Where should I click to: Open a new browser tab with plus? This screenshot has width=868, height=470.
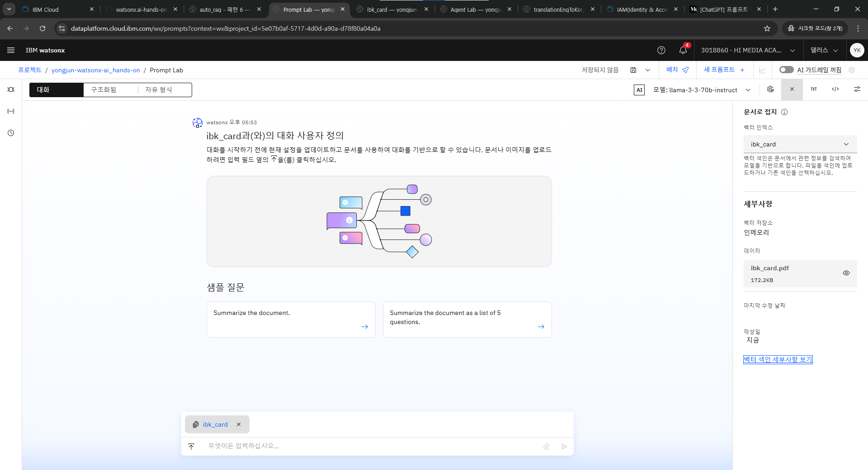775,9
